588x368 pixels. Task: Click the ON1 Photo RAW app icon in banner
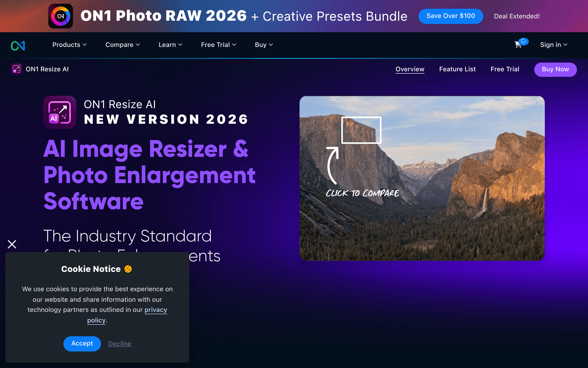[60, 16]
